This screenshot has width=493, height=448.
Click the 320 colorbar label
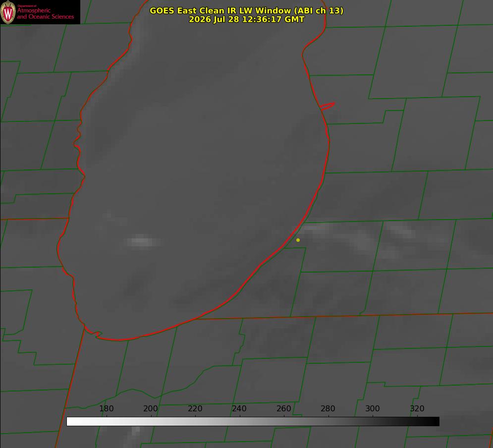(417, 408)
